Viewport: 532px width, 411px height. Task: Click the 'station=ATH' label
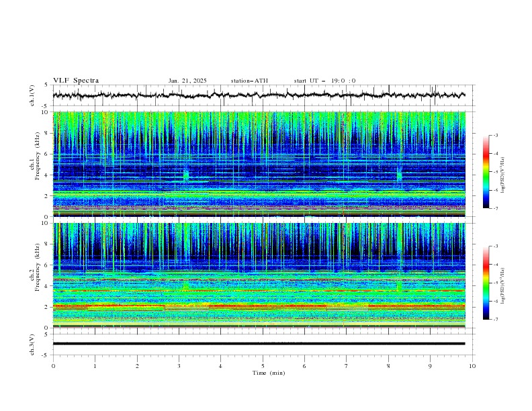pyautogui.click(x=249, y=81)
